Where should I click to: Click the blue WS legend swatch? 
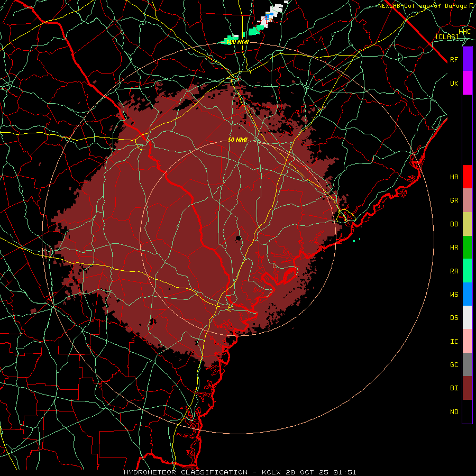[467, 294]
